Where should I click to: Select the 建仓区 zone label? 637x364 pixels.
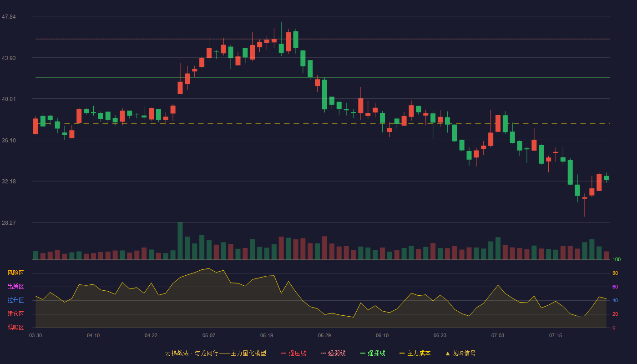[15, 314]
